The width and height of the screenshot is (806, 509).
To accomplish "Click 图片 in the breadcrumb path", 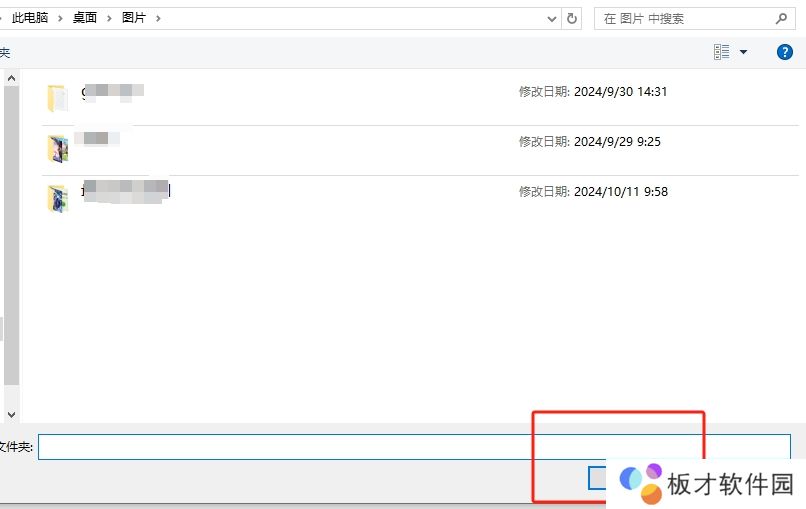I will [x=133, y=18].
